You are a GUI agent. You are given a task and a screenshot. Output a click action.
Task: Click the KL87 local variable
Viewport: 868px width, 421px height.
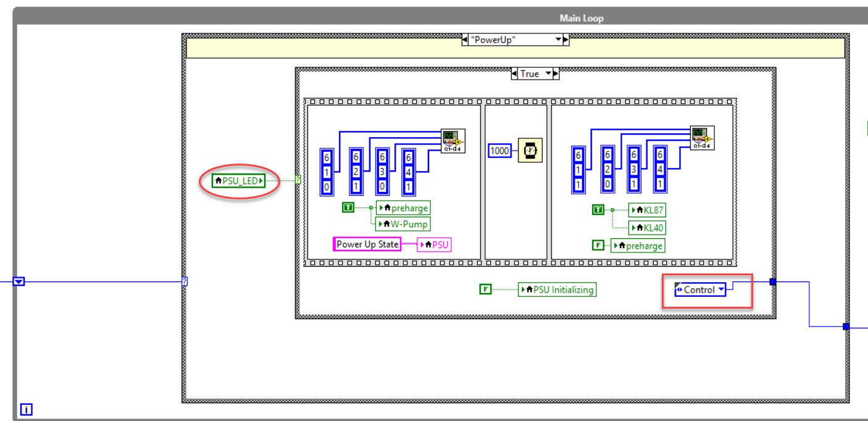648,210
